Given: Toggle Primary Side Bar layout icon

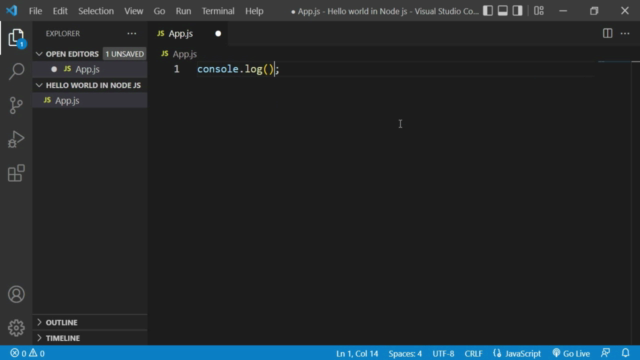Looking at the screenshot, I should pos(488,11).
